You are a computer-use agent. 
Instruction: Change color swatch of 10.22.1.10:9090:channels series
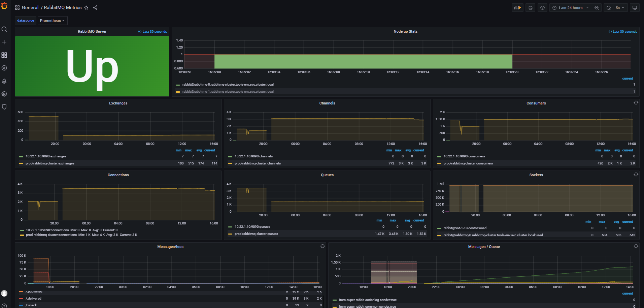pyautogui.click(x=230, y=157)
